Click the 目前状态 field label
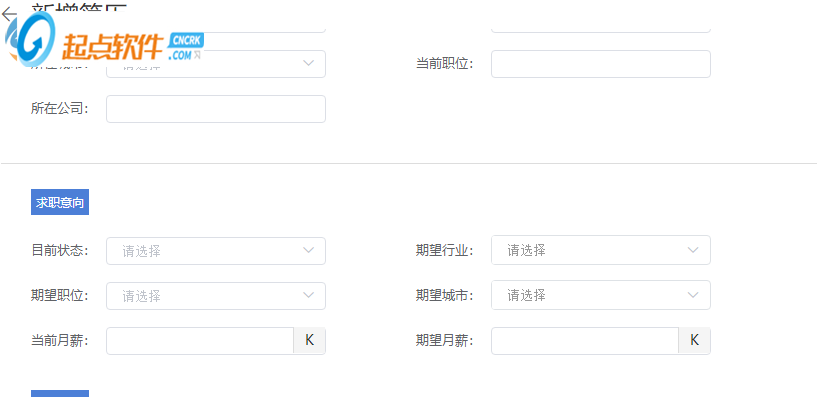 pos(60,251)
